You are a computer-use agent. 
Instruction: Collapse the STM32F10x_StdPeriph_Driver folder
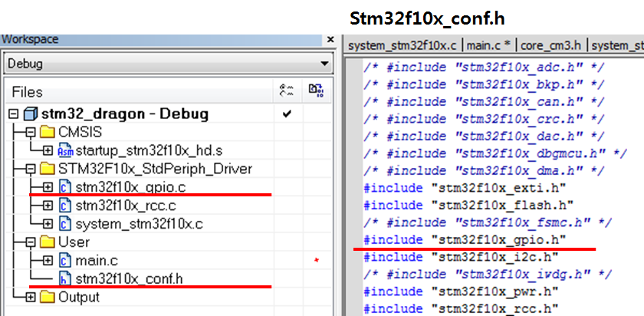point(31,169)
